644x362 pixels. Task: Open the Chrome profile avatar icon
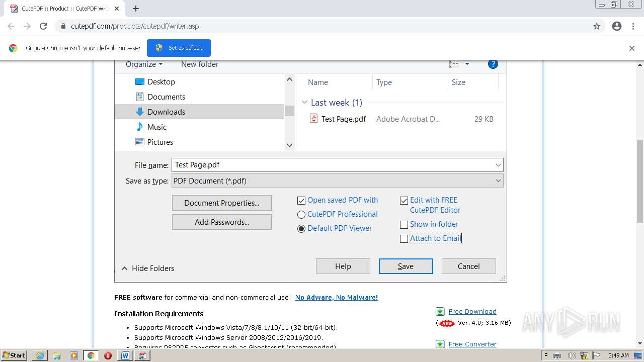617,26
